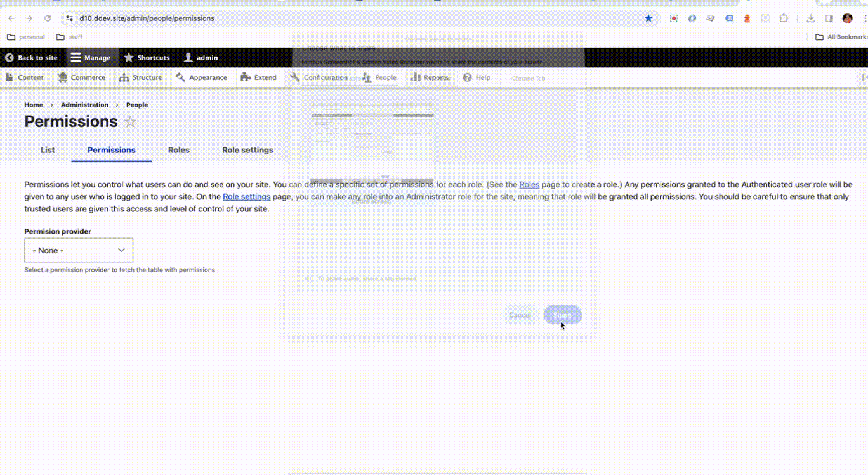
Task: Open the admin user menu
Action: [x=201, y=58]
